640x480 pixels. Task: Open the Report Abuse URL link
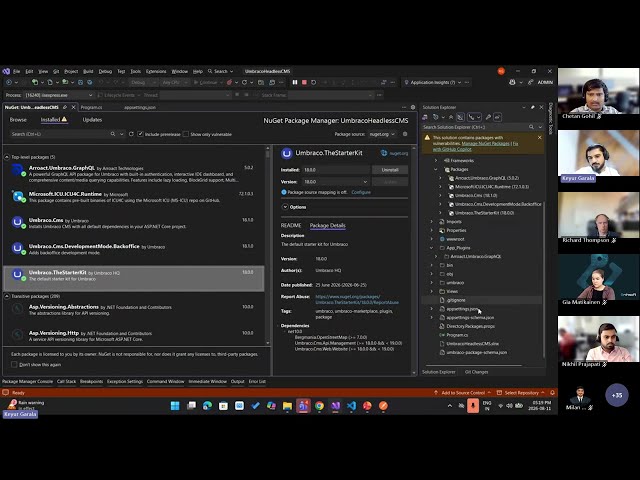coord(357,300)
